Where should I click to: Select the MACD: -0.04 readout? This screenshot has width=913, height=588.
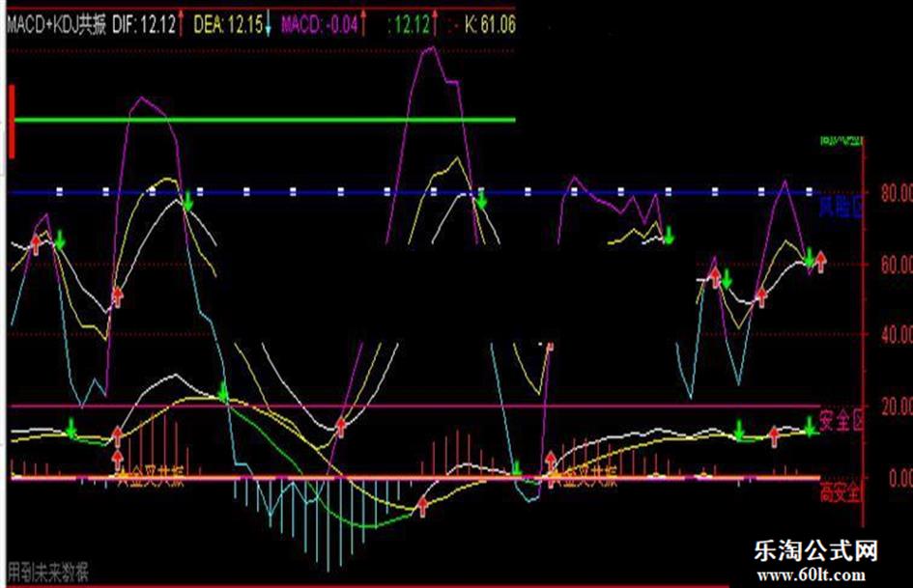(319, 24)
